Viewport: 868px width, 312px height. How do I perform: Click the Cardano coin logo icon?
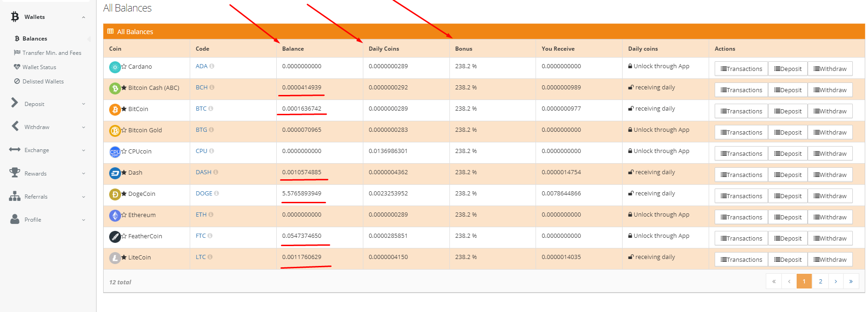(115, 67)
